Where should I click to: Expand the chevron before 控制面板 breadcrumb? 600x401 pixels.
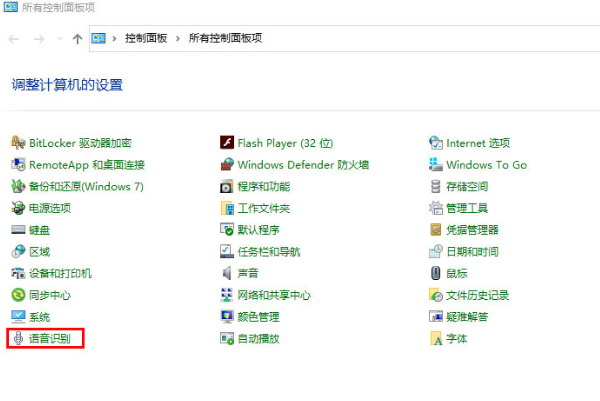(x=114, y=38)
